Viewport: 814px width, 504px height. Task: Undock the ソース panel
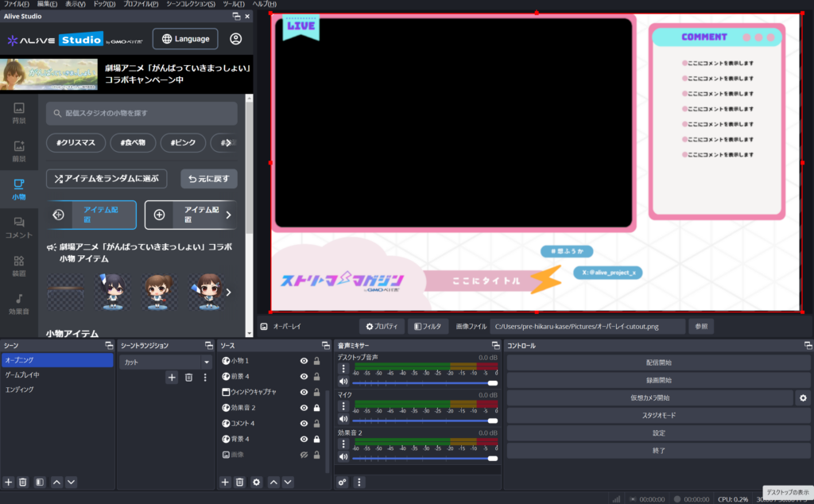(325, 345)
